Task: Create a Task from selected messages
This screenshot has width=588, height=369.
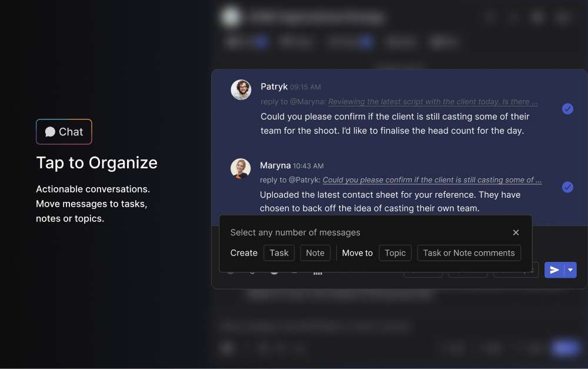Action: coord(279,253)
